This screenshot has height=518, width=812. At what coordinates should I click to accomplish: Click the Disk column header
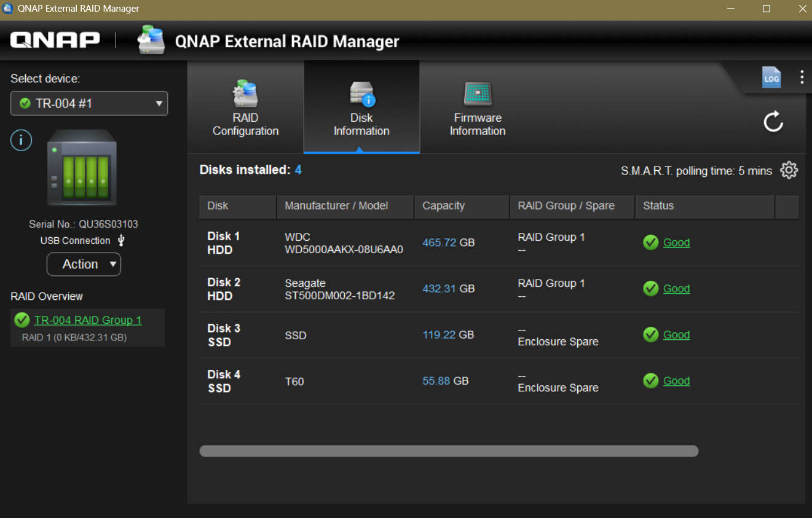coord(237,206)
